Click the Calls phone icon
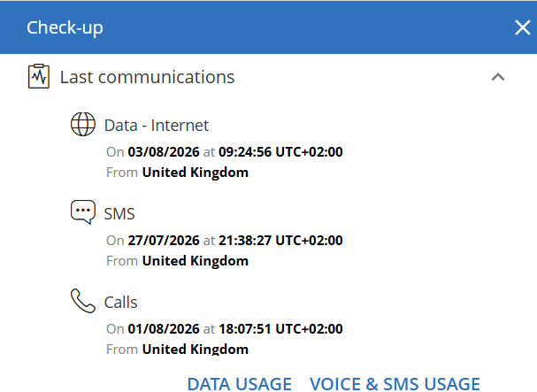537x392 pixels. (83, 301)
